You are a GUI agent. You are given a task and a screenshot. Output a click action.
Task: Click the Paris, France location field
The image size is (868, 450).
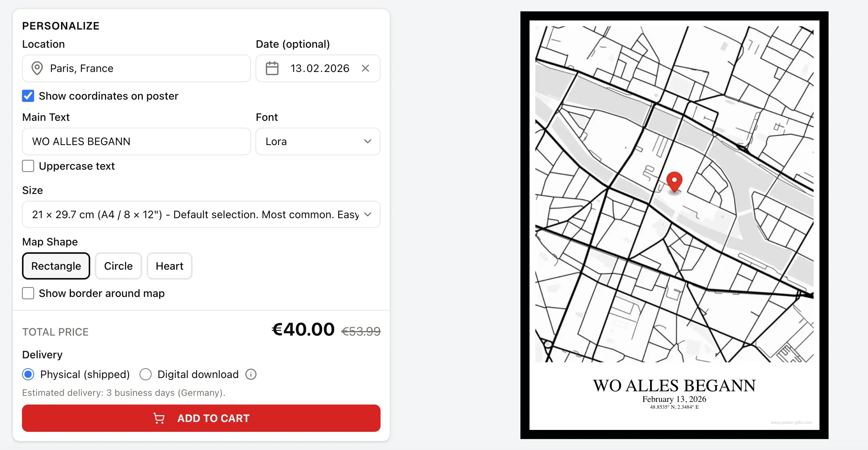(x=144, y=68)
